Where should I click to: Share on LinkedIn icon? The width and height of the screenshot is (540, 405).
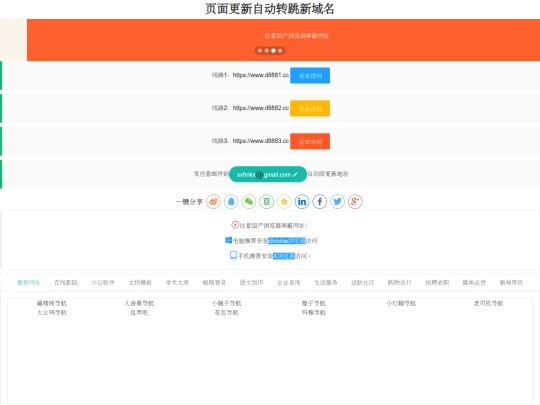click(x=302, y=201)
